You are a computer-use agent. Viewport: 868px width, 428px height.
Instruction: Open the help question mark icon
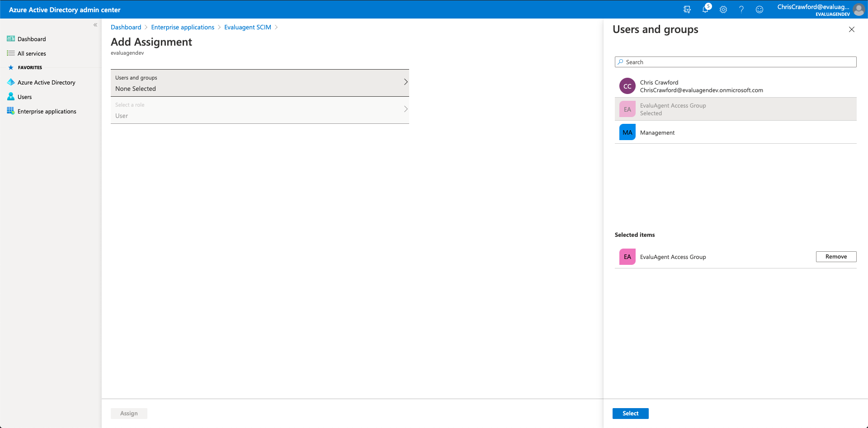tap(741, 9)
